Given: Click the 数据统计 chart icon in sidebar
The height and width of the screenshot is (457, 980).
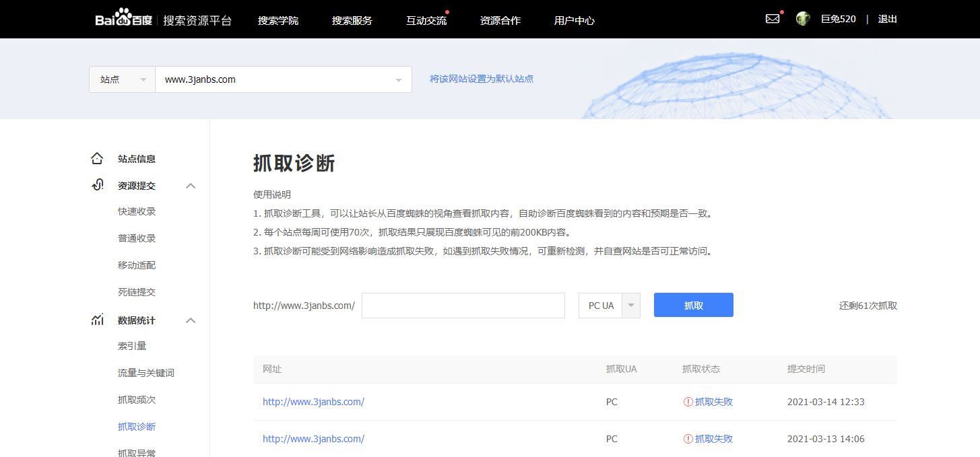Looking at the screenshot, I should click(97, 320).
